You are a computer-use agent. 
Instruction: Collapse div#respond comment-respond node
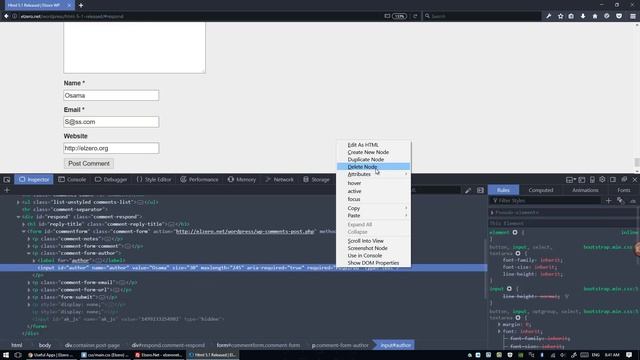click(x=18, y=217)
